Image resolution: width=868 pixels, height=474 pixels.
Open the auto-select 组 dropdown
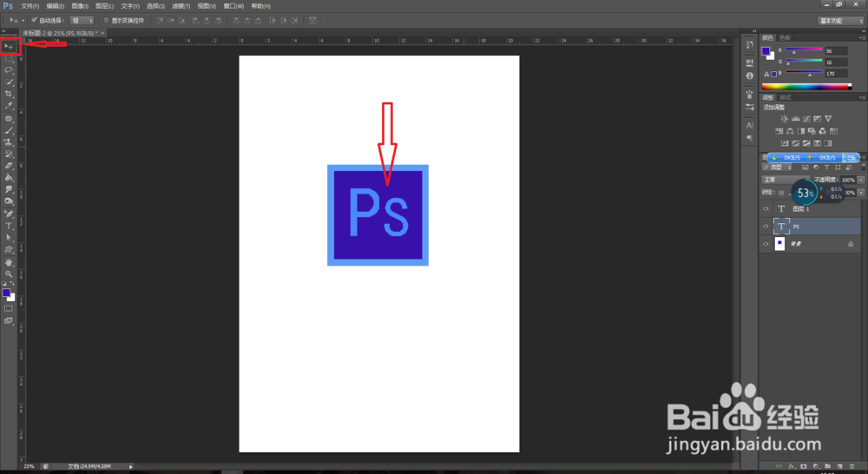82,21
